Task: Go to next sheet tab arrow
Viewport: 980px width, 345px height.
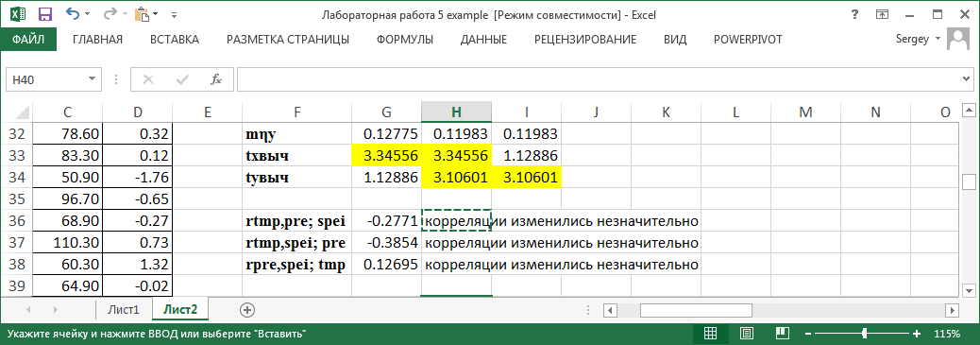Action: pyautogui.click(x=55, y=310)
